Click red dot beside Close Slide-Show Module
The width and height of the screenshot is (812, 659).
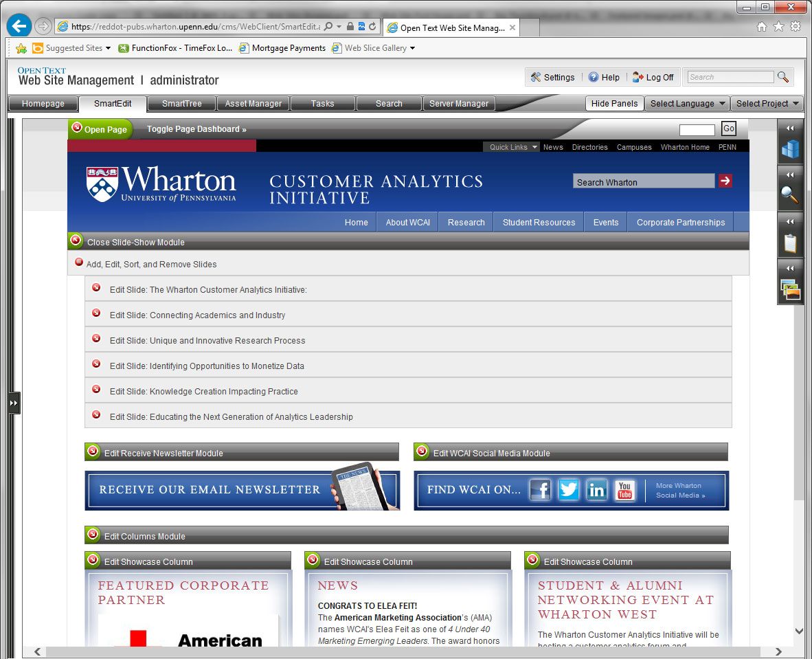pyautogui.click(x=76, y=241)
